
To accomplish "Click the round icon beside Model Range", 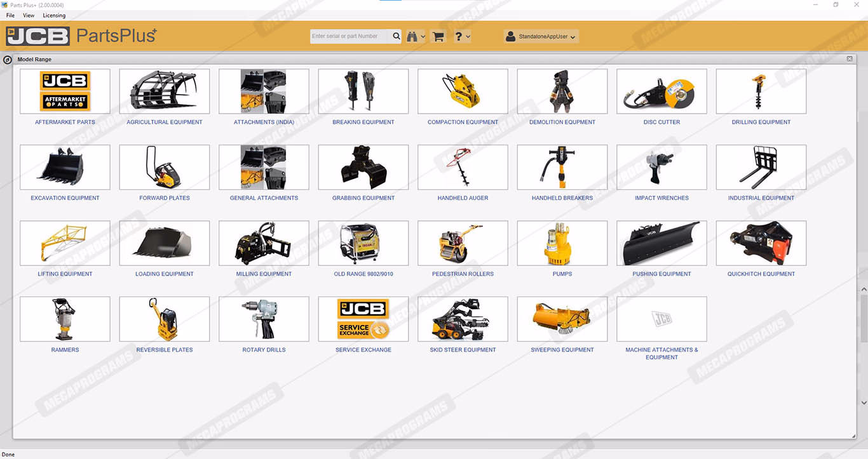I will pos(8,60).
